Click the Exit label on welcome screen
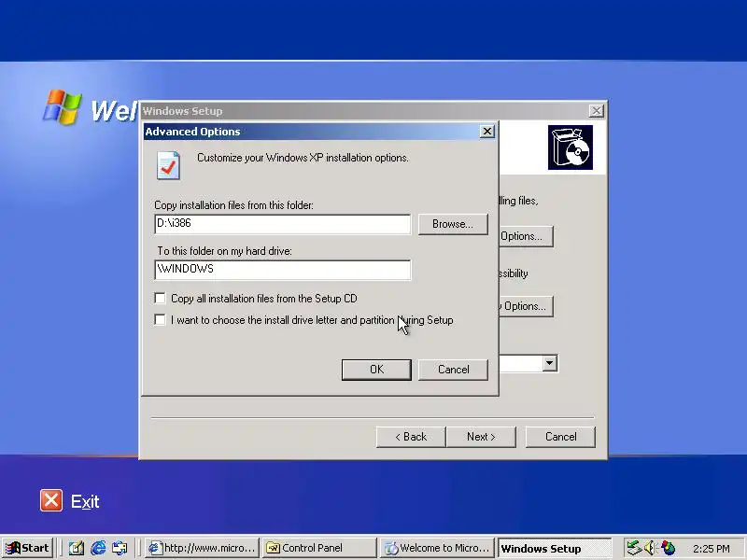 pyautogui.click(x=85, y=501)
